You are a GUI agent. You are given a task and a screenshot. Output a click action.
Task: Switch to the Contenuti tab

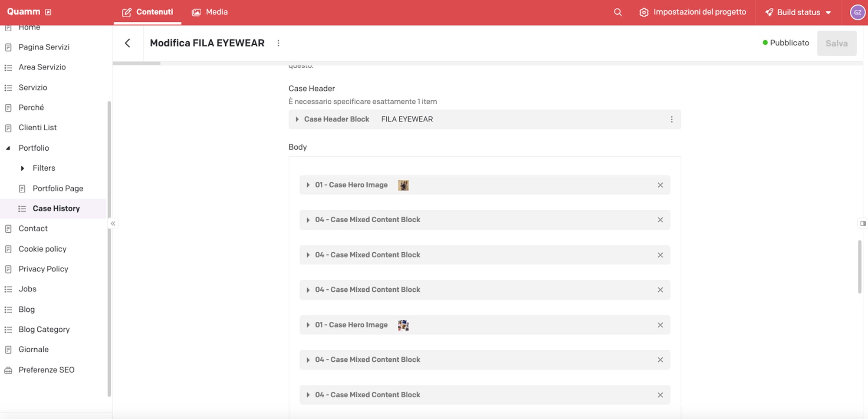coord(148,12)
